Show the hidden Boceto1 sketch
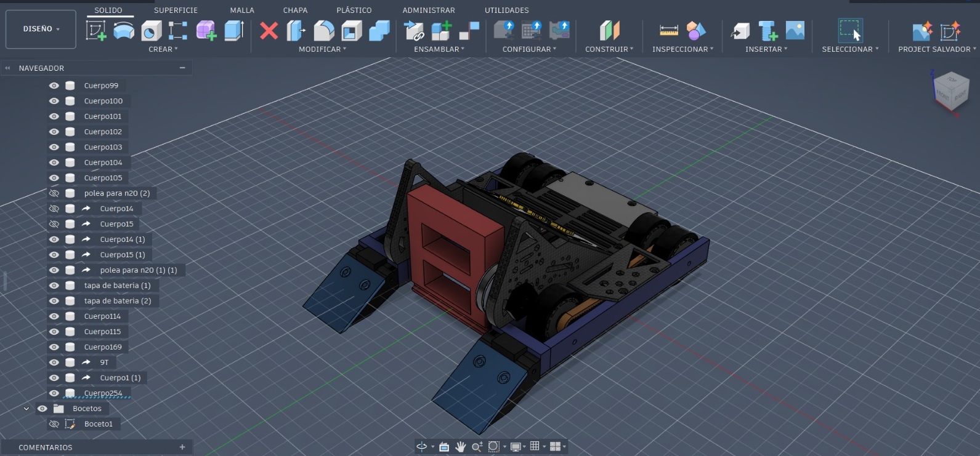Image resolution: width=980 pixels, height=456 pixels. [x=54, y=424]
